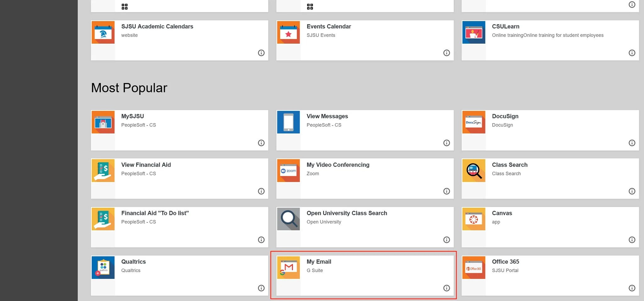This screenshot has height=301, width=644.
Task: Open View Financial Aid link
Action: click(146, 165)
